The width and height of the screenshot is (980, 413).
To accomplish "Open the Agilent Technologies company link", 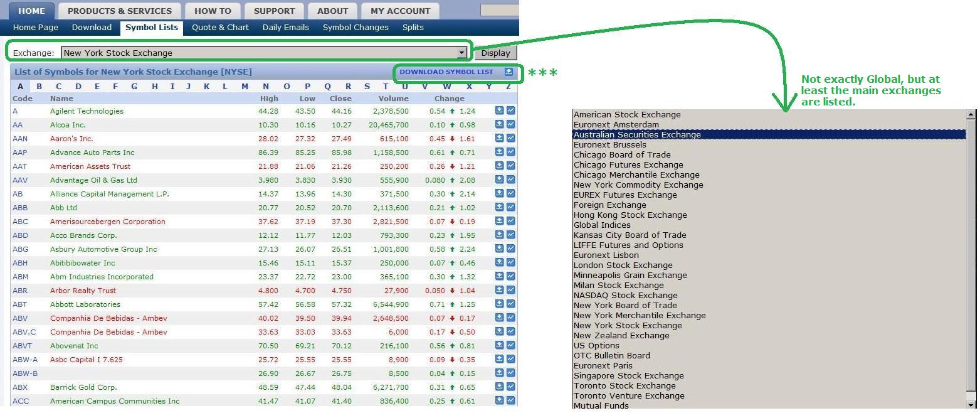I will [87, 111].
